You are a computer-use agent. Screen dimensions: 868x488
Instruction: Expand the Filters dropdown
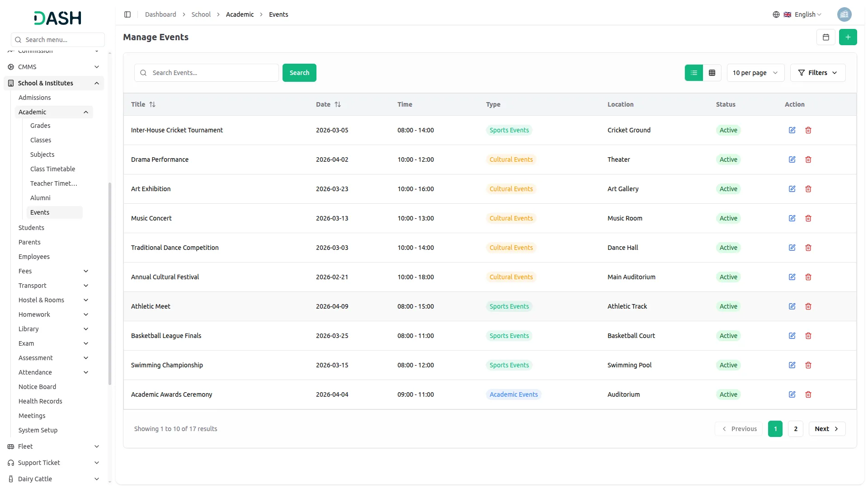point(817,73)
